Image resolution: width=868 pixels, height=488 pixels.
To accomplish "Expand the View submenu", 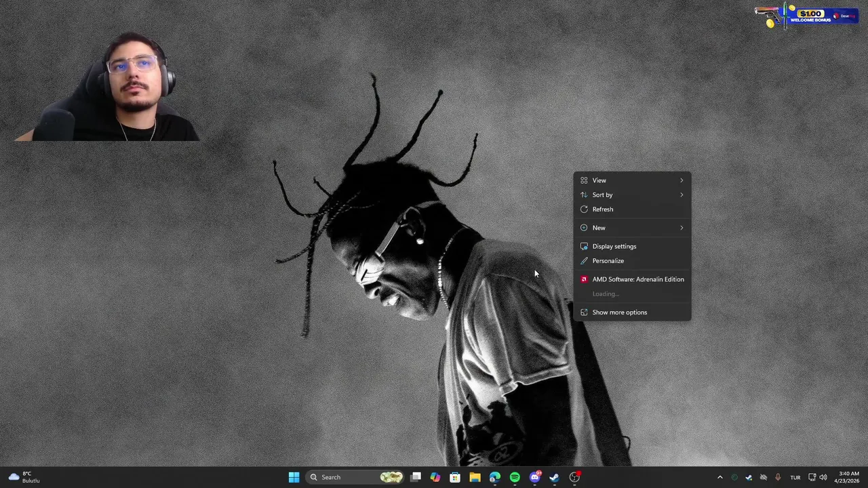I will pos(632,180).
